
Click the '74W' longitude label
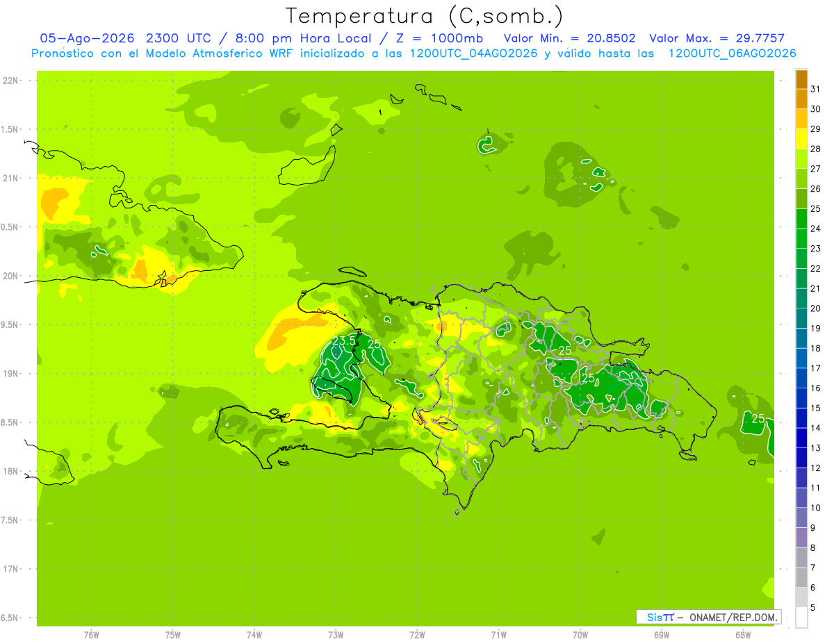[254, 635]
